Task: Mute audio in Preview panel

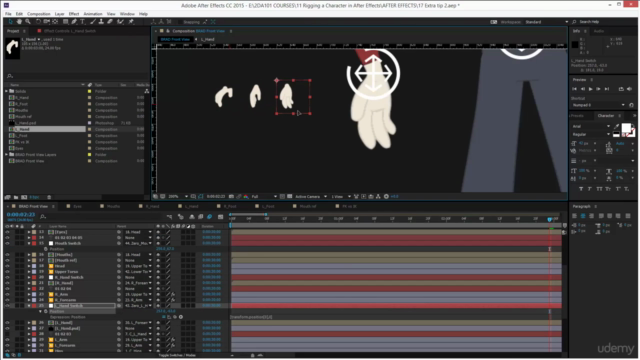Action: (x=629, y=89)
